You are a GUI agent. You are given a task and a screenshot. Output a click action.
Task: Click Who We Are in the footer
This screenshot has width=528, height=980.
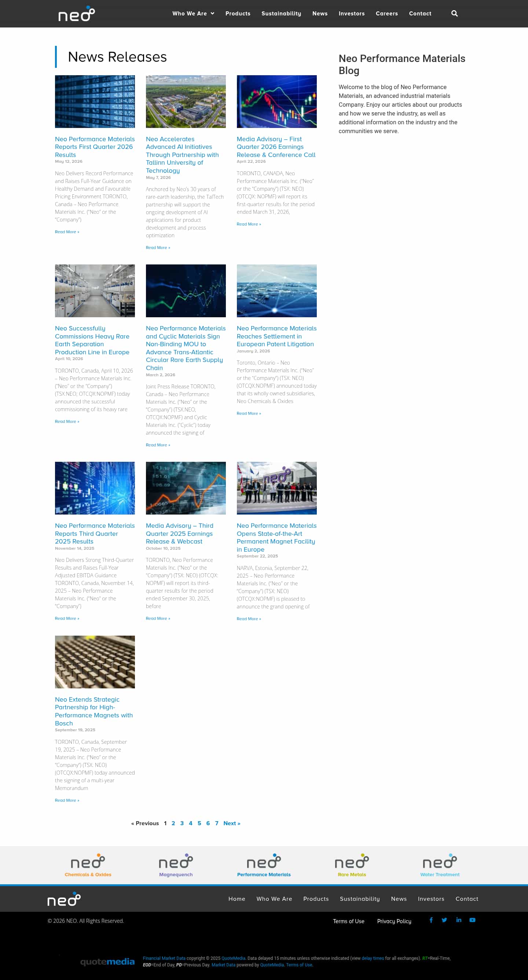click(274, 899)
